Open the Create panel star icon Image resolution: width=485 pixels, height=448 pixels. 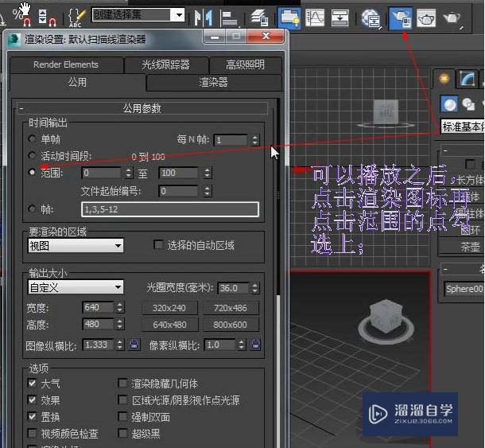pyautogui.click(x=444, y=78)
